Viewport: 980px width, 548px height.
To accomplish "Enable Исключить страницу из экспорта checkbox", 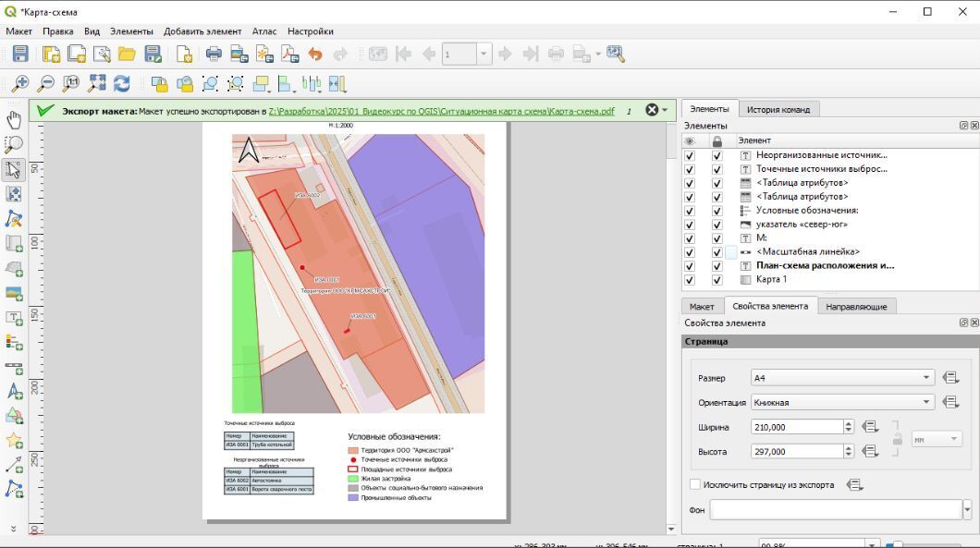I will click(695, 484).
